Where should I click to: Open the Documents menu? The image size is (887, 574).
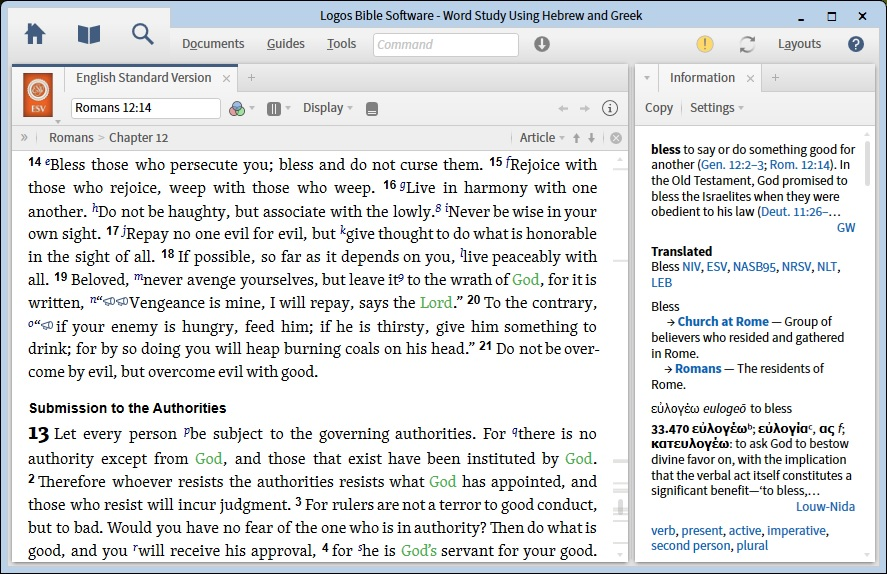click(213, 44)
